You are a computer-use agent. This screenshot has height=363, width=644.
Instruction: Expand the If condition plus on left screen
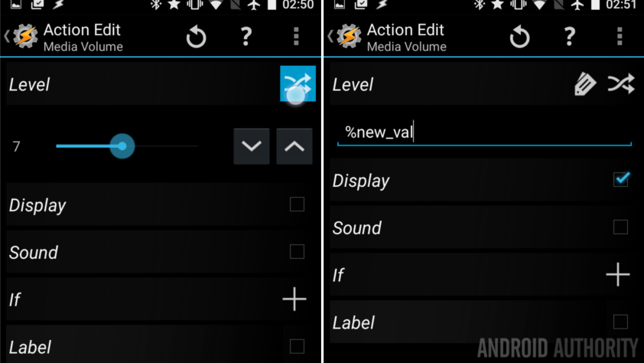pos(294,299)
